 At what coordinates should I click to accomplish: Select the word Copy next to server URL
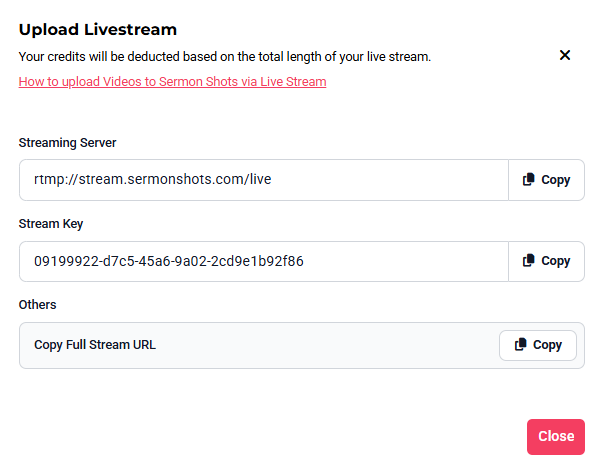click(556, 180)
